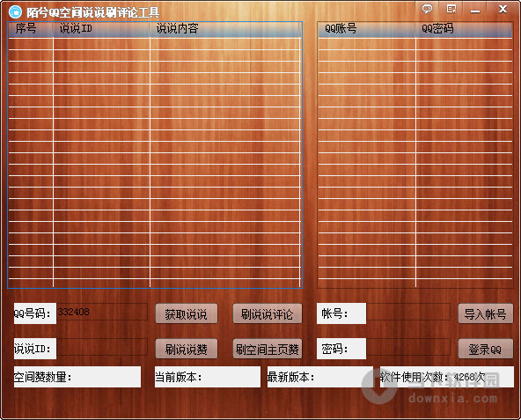This screenshot has width=521, height=420.
Task: Focus the 帐号 input field
Action: pyautogui.click(x=408, y=312)
